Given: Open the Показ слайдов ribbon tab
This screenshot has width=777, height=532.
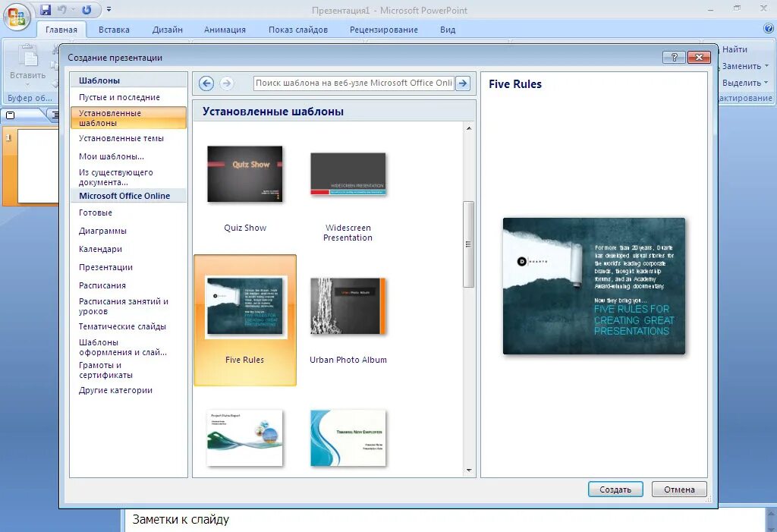Looking at the screenshot, I should pyautogui.click(x=298, y=30).
